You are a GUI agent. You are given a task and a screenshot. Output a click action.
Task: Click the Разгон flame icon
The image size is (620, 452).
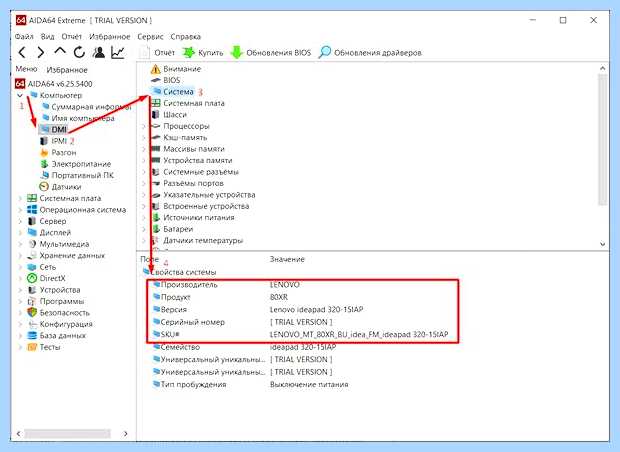click(x=44, y=153)
